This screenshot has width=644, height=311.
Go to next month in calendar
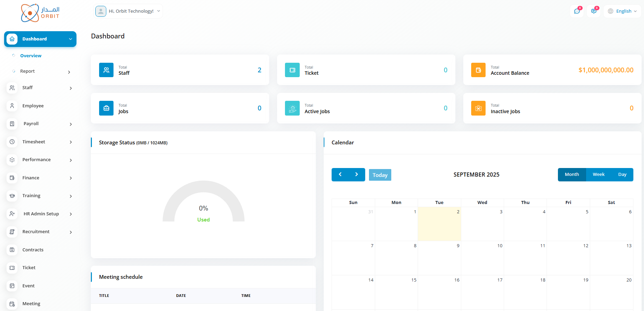point(357,175)
